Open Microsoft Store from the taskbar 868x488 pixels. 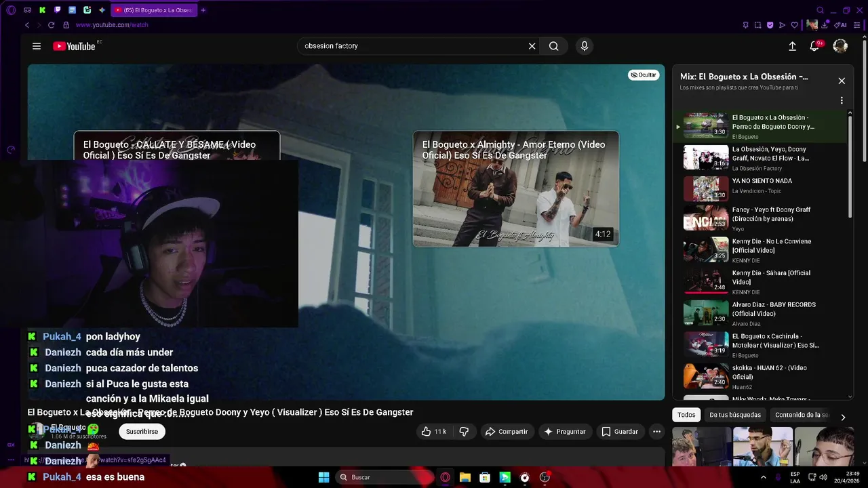tap(485, 477)
